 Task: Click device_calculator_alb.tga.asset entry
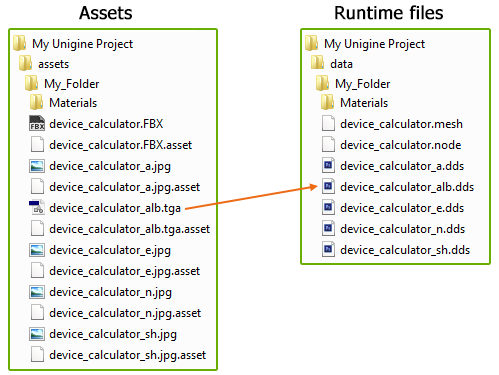tap(130, 229)
